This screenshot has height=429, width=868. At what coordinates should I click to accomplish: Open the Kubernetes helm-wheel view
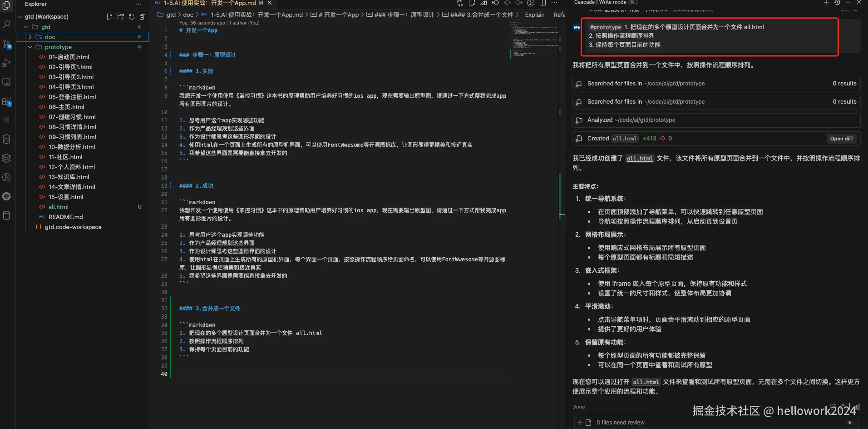point(6,196)
